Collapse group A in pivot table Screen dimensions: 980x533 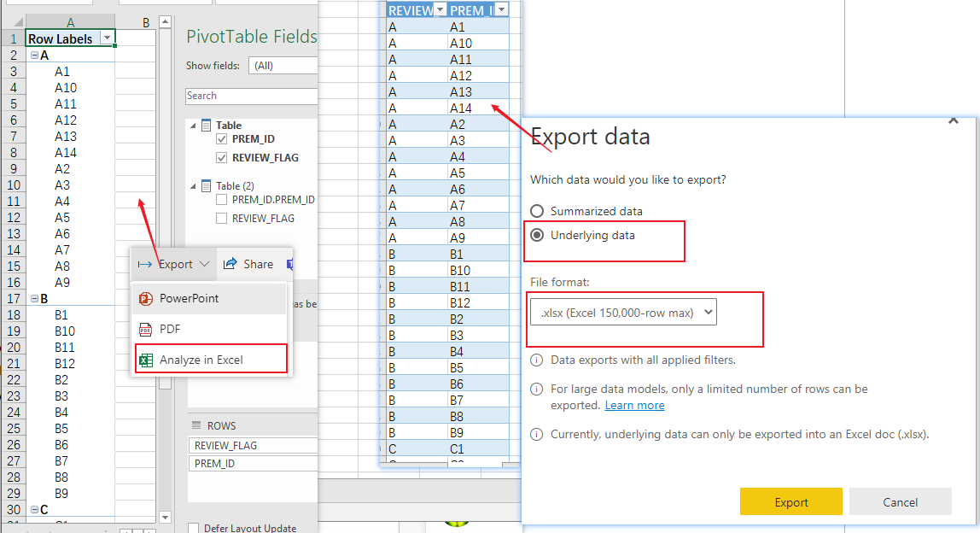tap(35, 55)
